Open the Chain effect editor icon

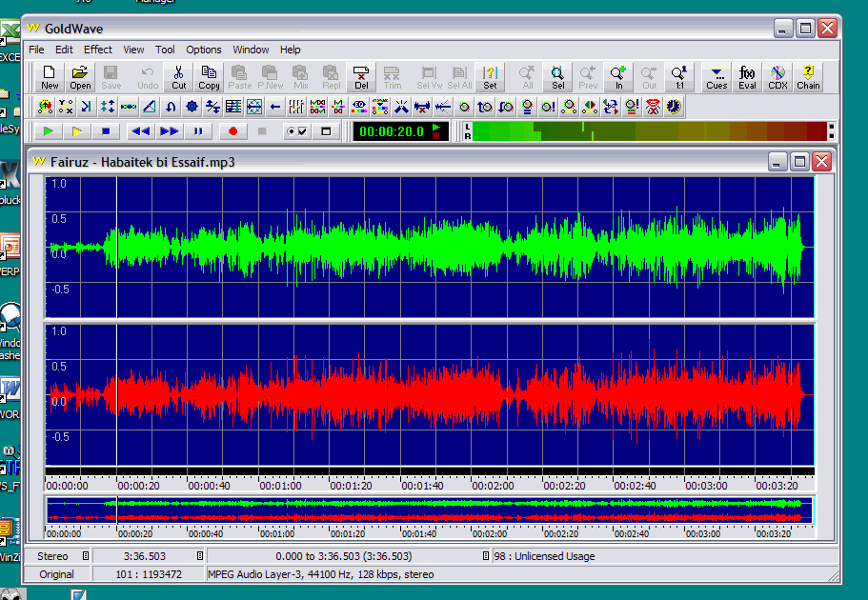tap(808, 77)
